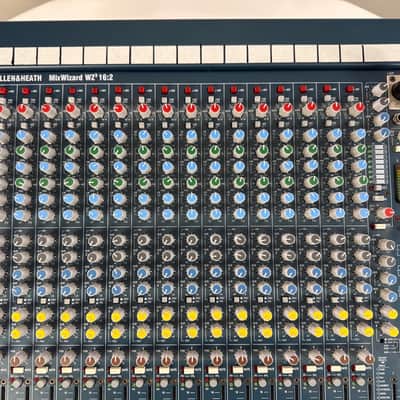Turn master section upper yellow aux master knob
The width and height of the screenshot is (400, 400).
click(389, 312)
